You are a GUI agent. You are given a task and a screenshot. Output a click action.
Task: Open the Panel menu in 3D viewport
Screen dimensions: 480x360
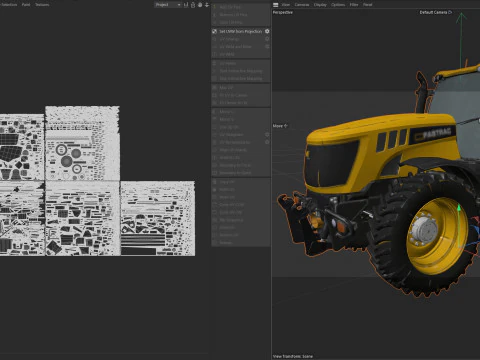tap(367, 5)
